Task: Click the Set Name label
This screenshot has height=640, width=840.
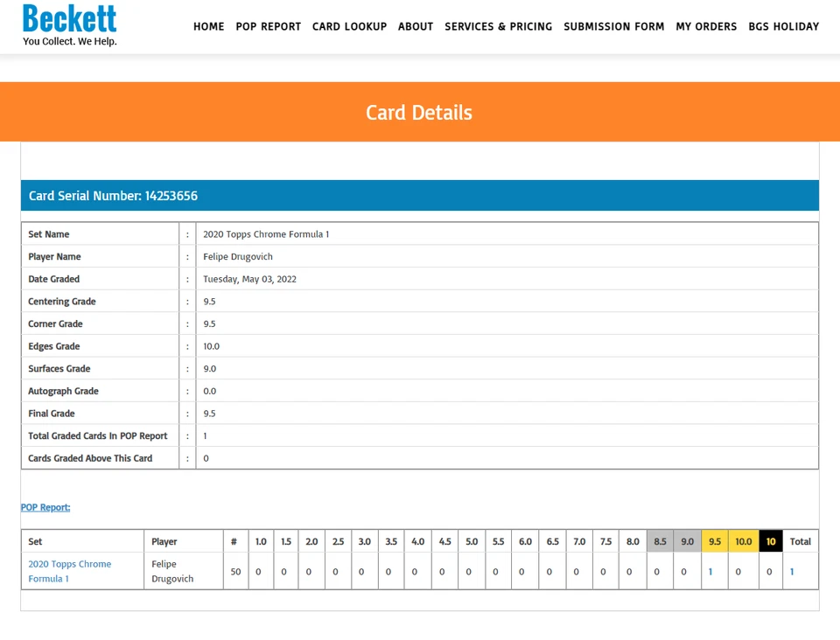Action: (x=49, y=233)
